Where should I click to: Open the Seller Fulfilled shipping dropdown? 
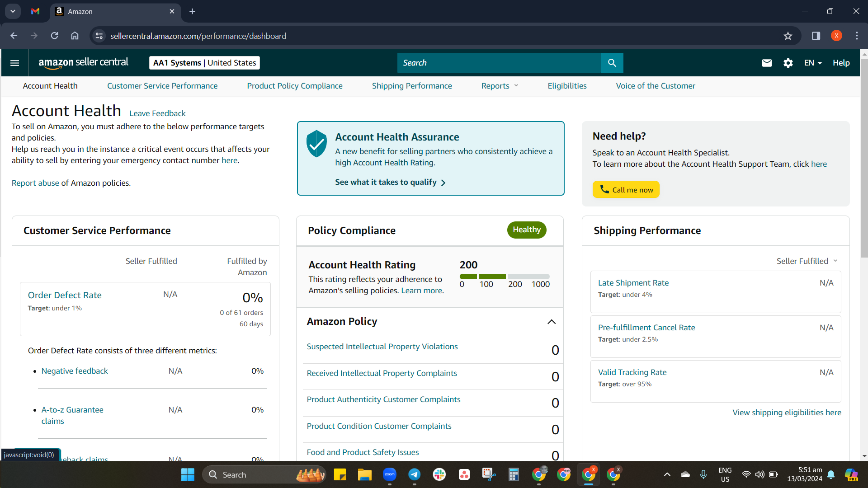click(807, 261)
